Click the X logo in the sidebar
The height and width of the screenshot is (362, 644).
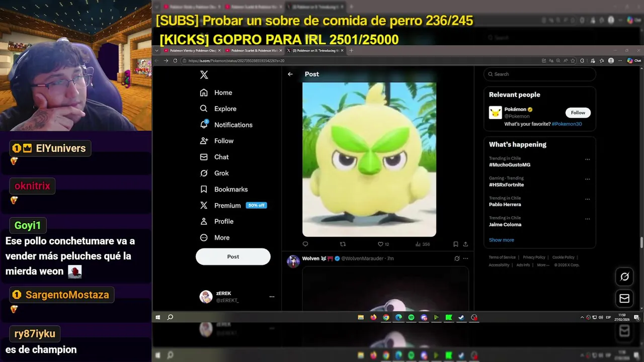pyautogui.click(x=204, y=75)
